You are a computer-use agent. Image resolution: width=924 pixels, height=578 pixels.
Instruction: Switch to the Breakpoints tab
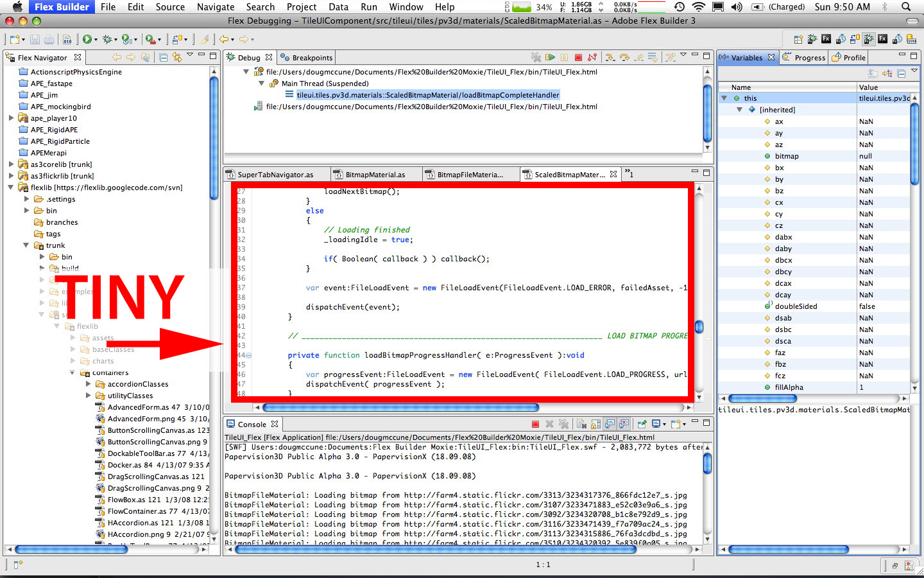click(306, 58)
